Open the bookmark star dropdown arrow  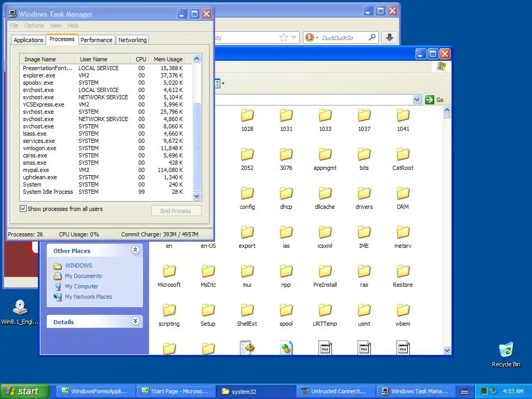tap(294, 37)
